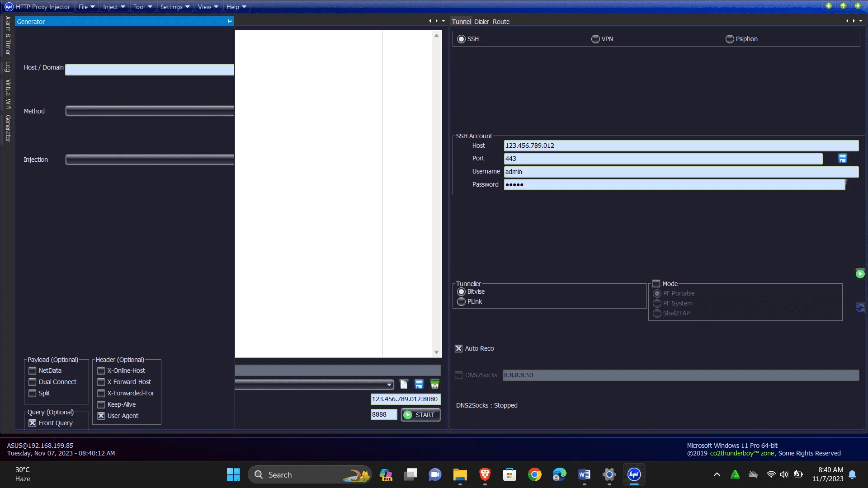868x488 pixels.
Task: Check X-Forward-Host header
Action: pyautogui.click(x=101, y=382)
